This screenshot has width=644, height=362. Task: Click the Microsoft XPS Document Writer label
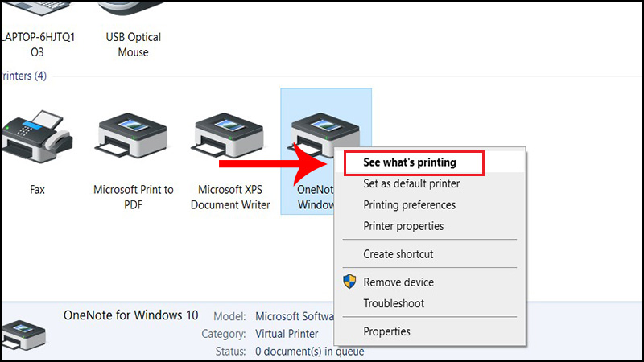(x=232, y=197)
